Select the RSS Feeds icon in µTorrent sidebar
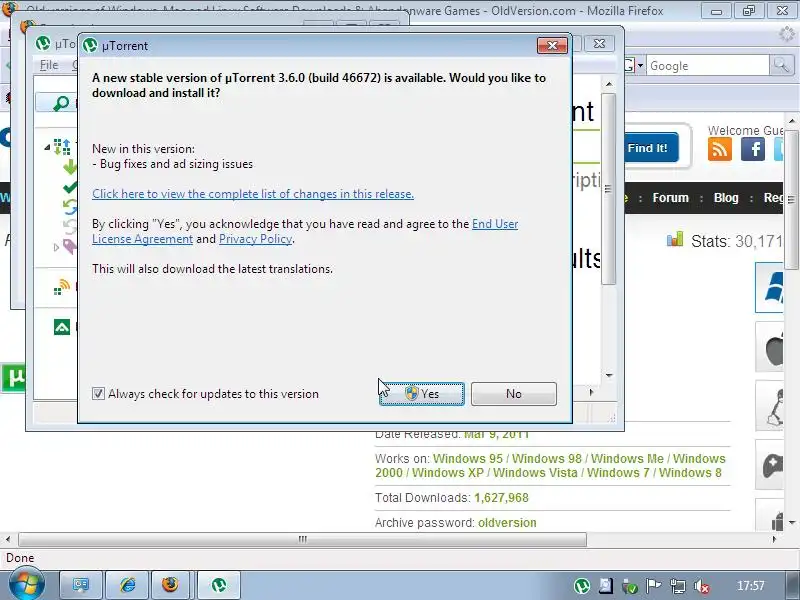Viewport: 800px width, 600px height. [x=62, y=287]
